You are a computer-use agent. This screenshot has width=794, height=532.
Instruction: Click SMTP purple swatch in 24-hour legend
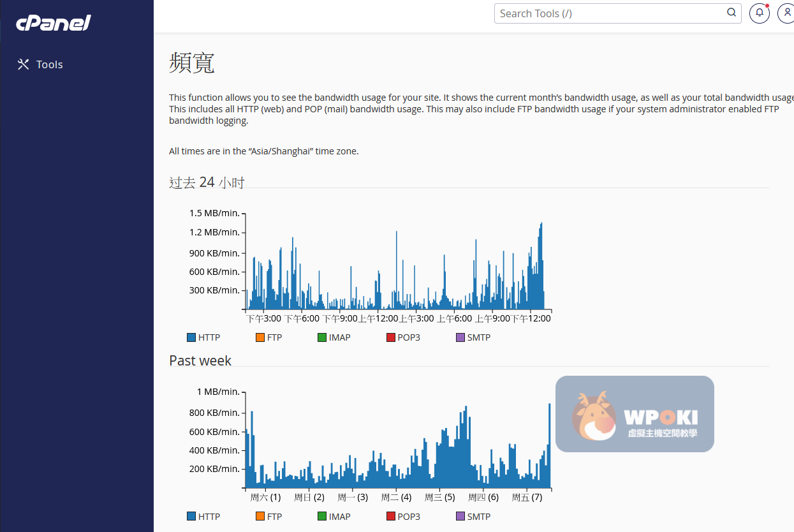click(460, 337)
